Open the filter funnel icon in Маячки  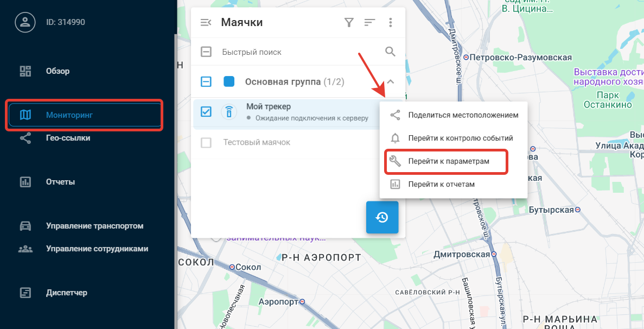tap(349, 22)
